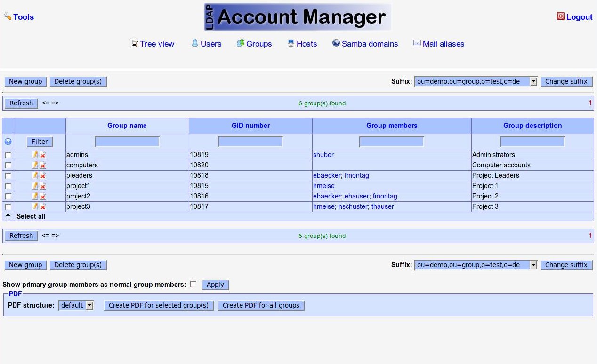Click the Group name filter input field
Image resolution: width=597 pixels, height=364 pixels.
click(x=127, y=142)
